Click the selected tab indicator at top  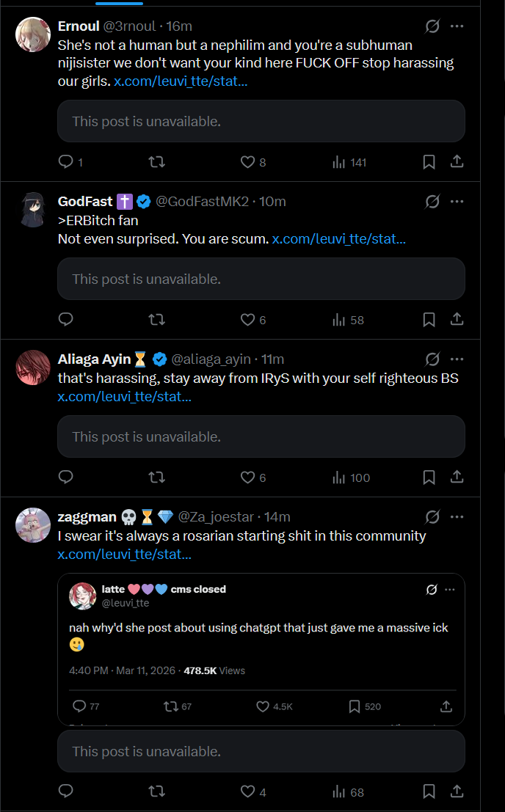click(x=120, y=3)
